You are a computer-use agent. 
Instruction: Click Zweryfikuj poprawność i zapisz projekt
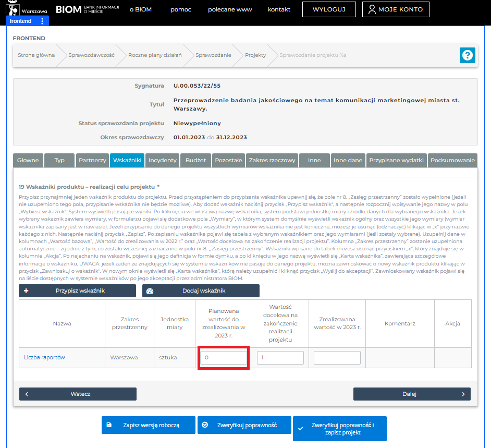[340, 429]
